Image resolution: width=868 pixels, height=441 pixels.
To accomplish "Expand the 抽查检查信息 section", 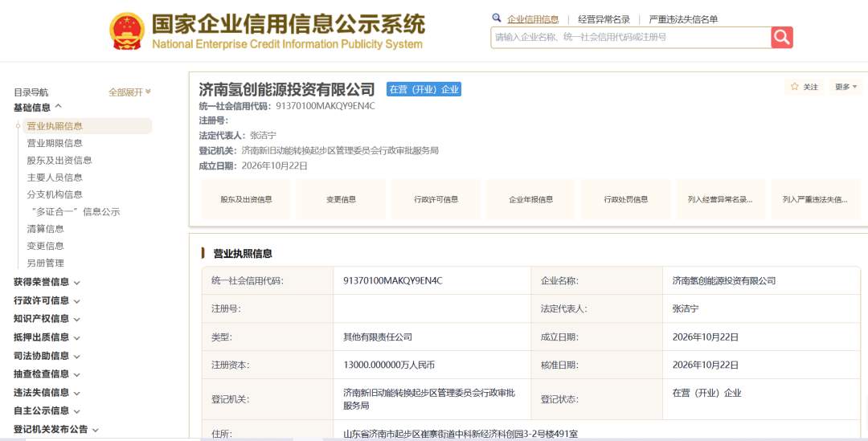I will [47, 374].
